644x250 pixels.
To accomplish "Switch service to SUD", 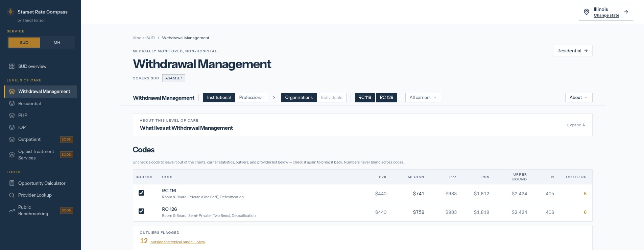I will coord(24,43).
